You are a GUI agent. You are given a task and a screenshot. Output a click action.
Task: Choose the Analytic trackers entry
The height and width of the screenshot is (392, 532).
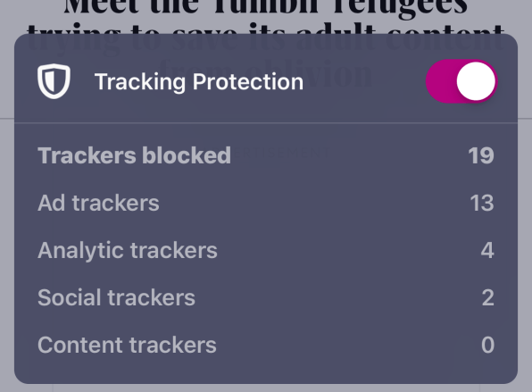[266, 251]
